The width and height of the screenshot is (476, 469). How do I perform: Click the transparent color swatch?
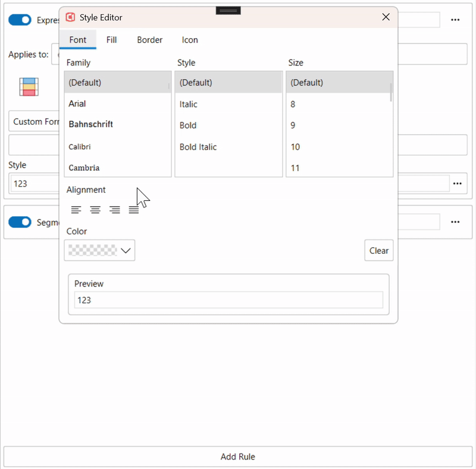[93, 251]
